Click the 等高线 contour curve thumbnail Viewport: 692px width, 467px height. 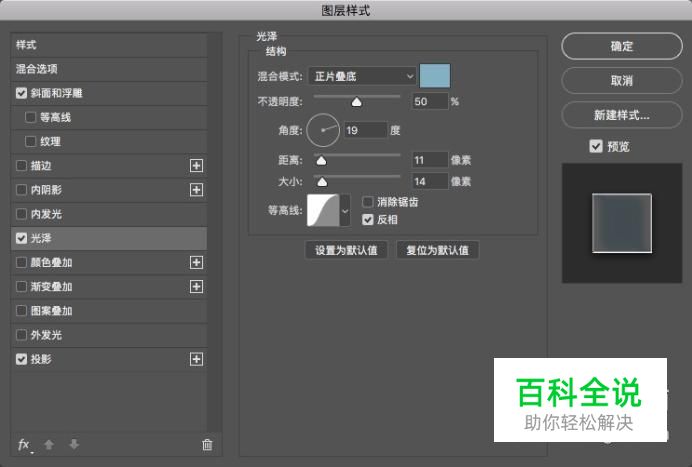323,211
